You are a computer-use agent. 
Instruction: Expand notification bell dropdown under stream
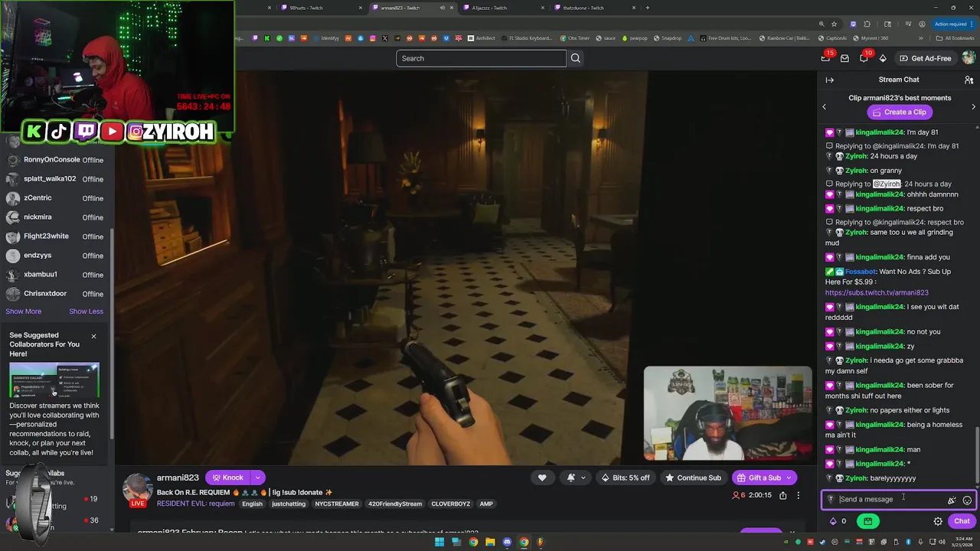pyautogui.click(x=583, y=478)
